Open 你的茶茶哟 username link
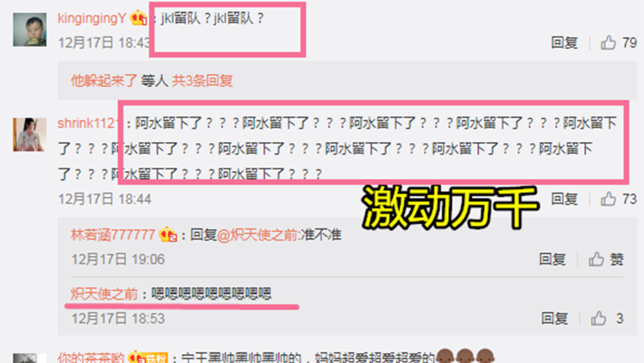The width and height of the screenshot is (644, 363). (91, 358)
